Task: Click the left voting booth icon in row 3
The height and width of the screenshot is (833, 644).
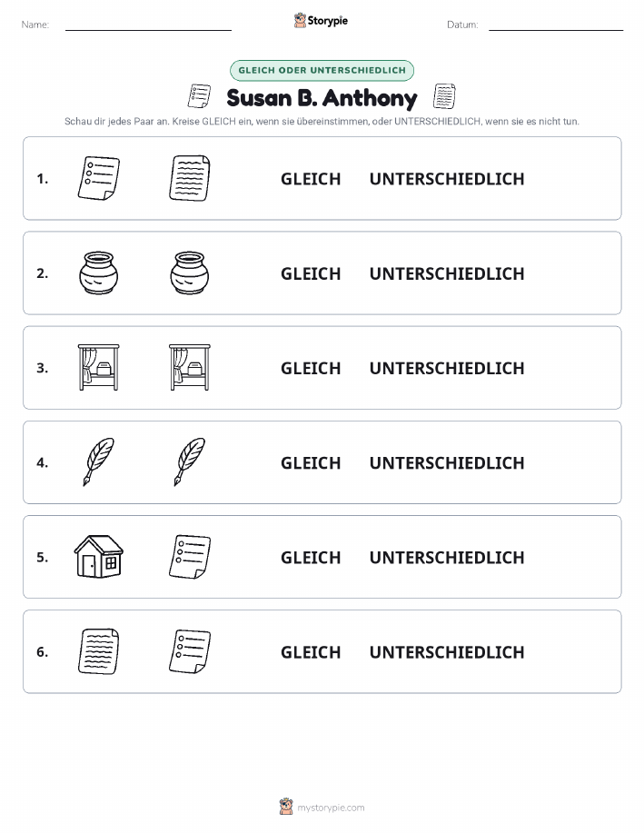Action: coord(99,368)
